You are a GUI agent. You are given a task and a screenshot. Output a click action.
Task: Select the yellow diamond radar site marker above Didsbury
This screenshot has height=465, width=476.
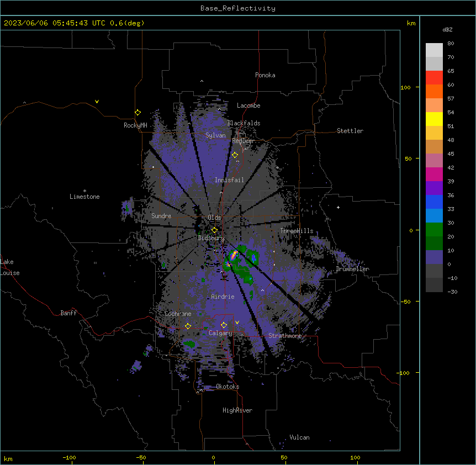tap(215, 230)
